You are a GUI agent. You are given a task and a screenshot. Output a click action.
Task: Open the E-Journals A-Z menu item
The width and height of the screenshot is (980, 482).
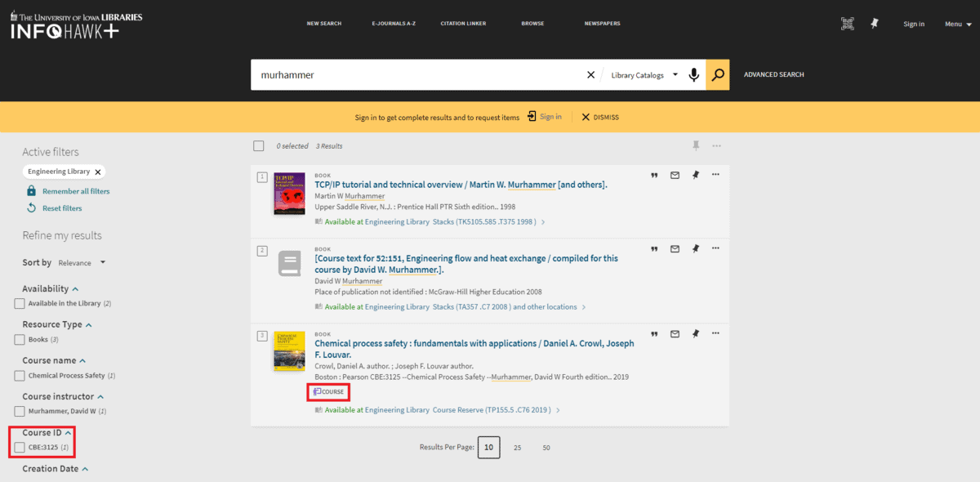[x=393, y=24]
